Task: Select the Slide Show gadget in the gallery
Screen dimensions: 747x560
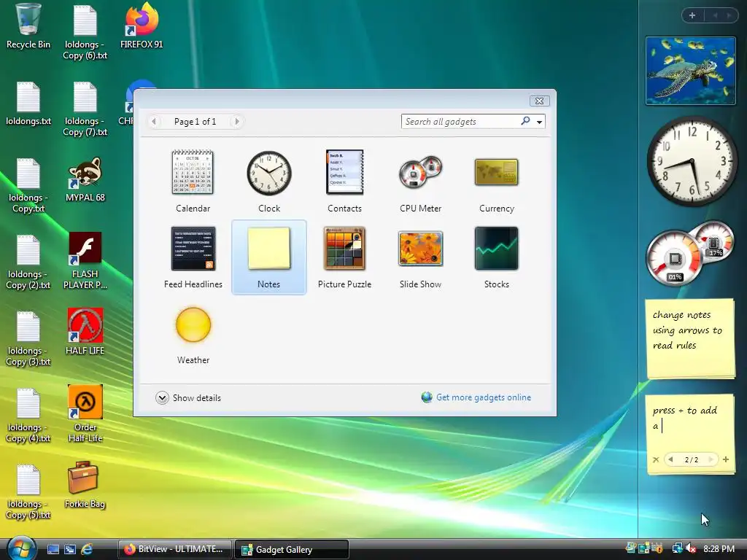Action: tap(420, 257)
